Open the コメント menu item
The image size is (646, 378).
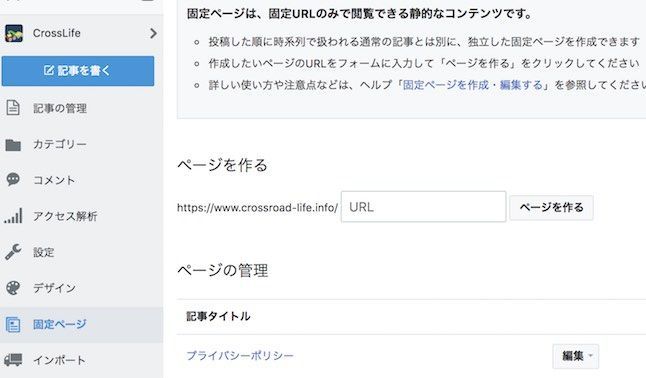(x=54, y=180)
